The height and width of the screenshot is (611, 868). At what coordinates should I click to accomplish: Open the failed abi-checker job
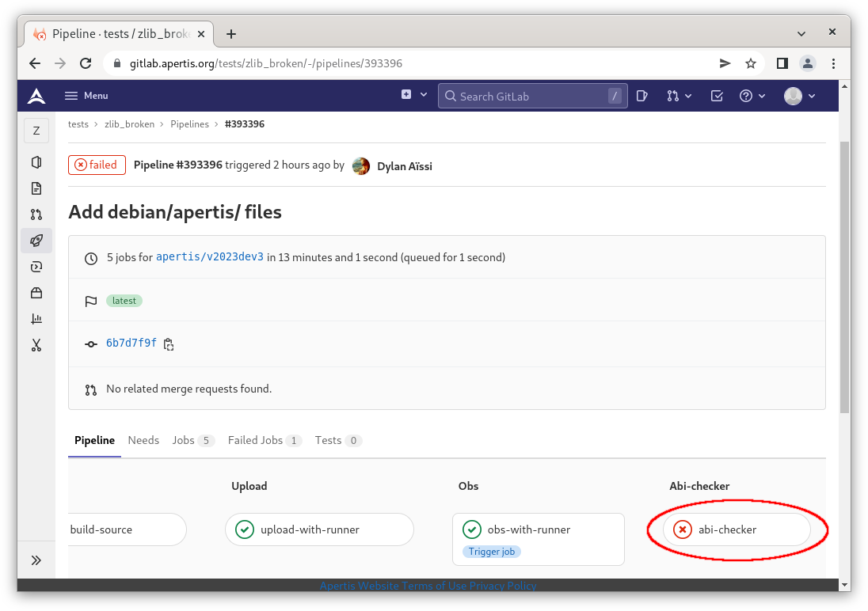pyautogui.click(x=737, y=529)
